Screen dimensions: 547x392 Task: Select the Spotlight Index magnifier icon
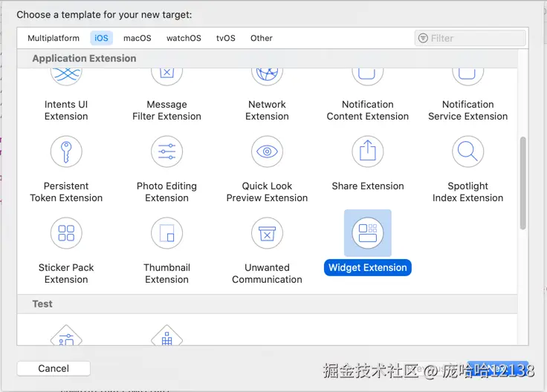point(467,151)
